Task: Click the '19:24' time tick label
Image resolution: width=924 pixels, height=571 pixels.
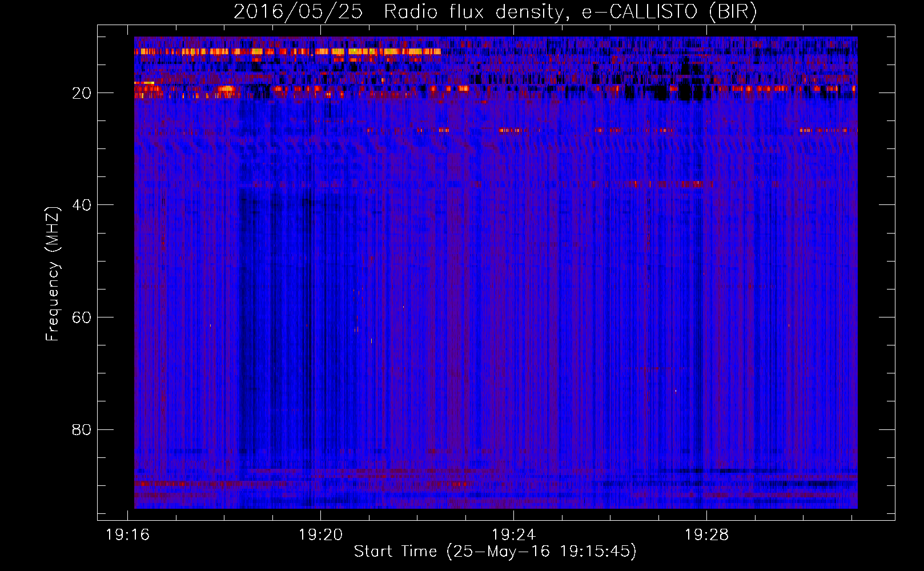Action: pos(514,535)
